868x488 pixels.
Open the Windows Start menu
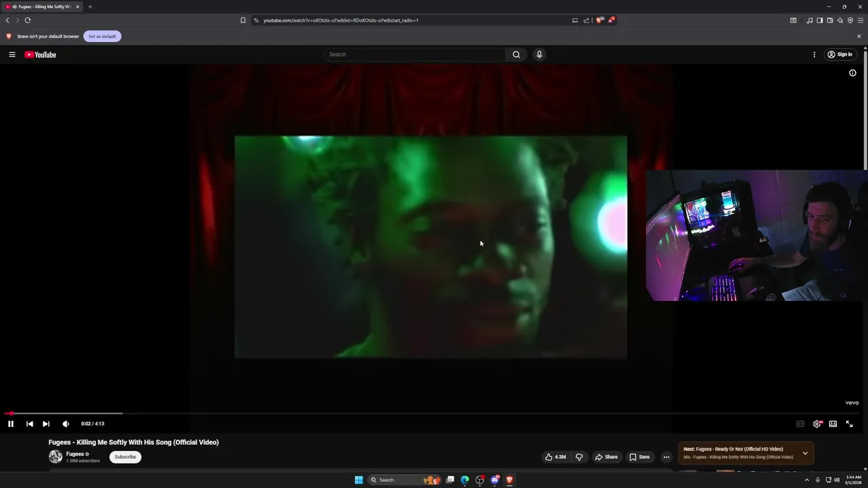pyautogui.click(x=359, y=480)
